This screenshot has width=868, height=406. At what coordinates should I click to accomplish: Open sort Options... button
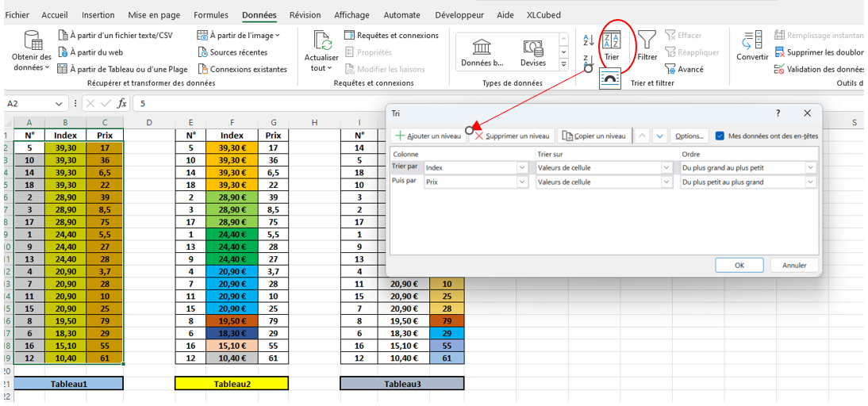pyautogui.click(x=689, y=136)
